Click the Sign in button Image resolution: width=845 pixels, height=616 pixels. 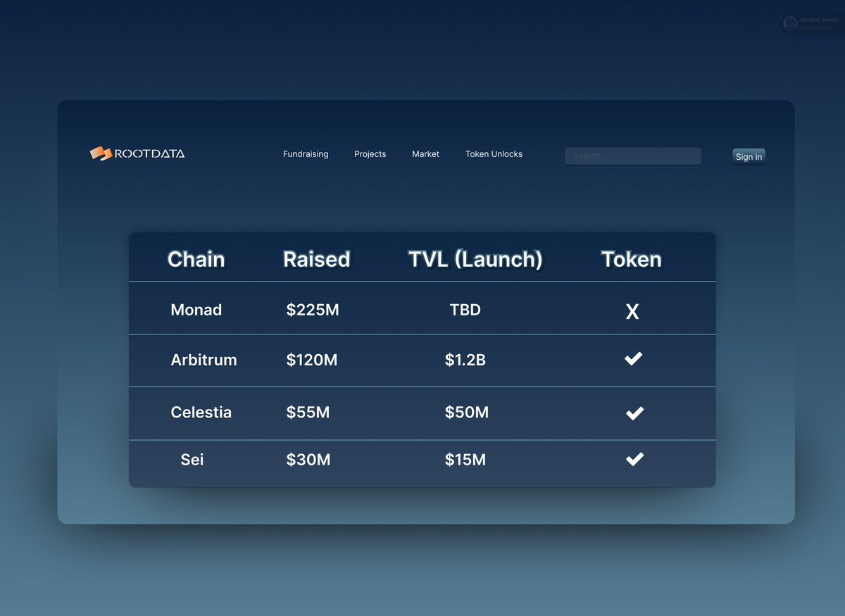(749, 156)
